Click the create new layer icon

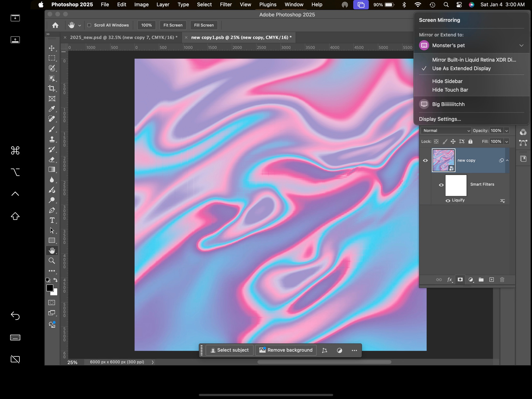click(492, 279)
